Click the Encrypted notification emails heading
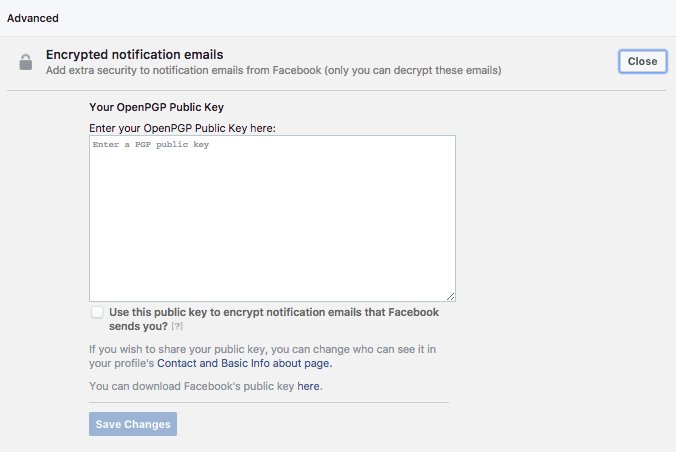Viewport: 676px width, 452px height. [135, 54]
